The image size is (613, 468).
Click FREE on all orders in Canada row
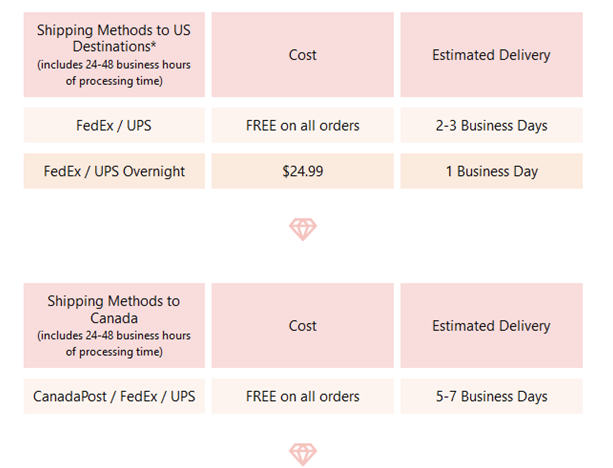[303, 396]
